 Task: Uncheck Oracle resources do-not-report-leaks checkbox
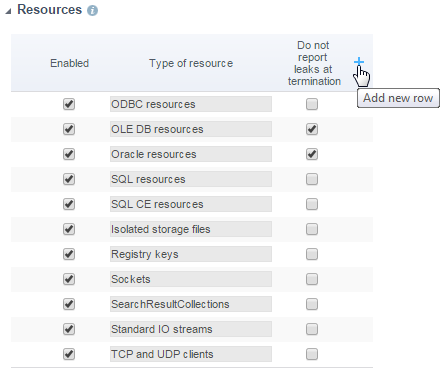[312, 154]
